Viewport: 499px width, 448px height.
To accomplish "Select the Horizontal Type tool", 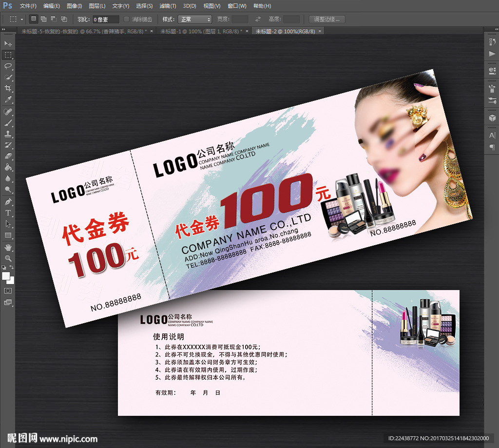I will click(x=8, y=213).
